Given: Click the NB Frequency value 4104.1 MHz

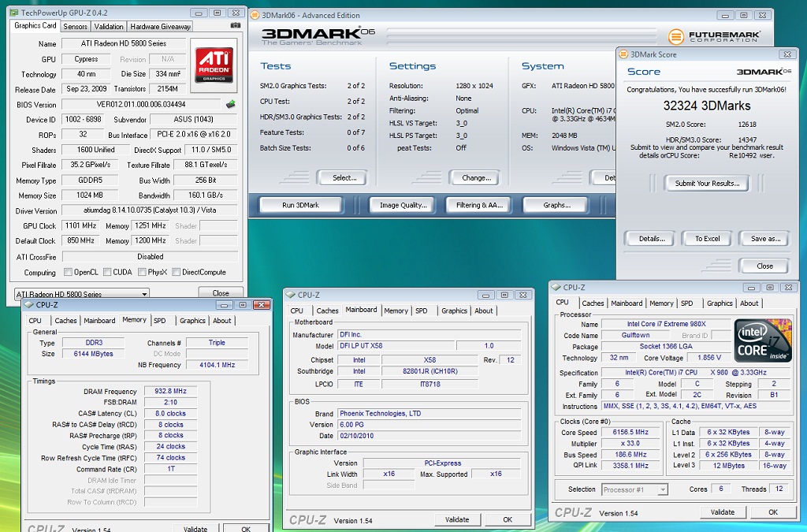Looking at the screenshot, I should click(x=218, y=365).
